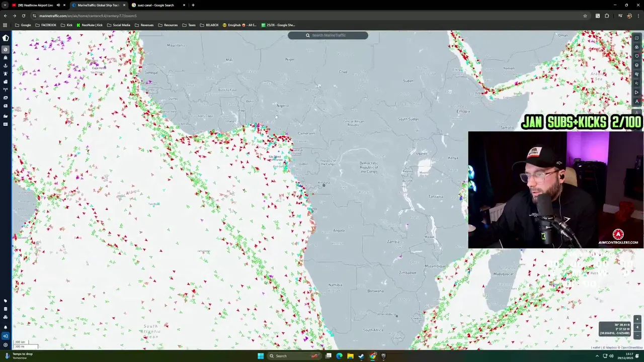Open the 25/26 Google Sheets bookmark
Screen dimensions: 644x362
[278, 25]
